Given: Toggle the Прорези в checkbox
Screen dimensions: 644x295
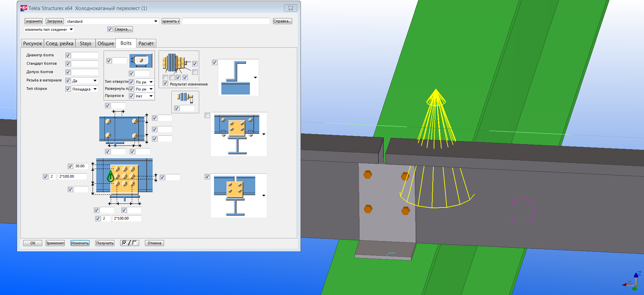Looking at the screenshot, I should pos(131,96).
